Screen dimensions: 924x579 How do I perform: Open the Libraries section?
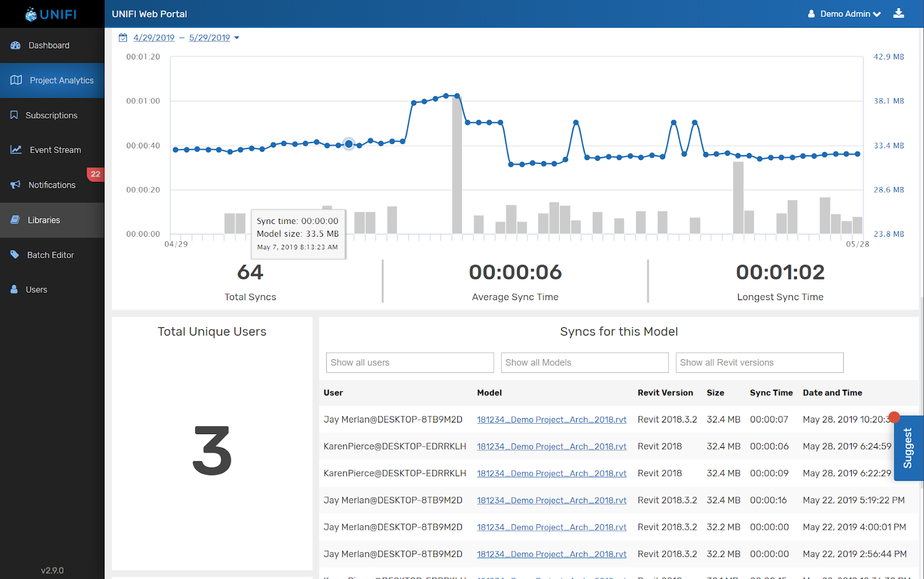click(52, 220)
